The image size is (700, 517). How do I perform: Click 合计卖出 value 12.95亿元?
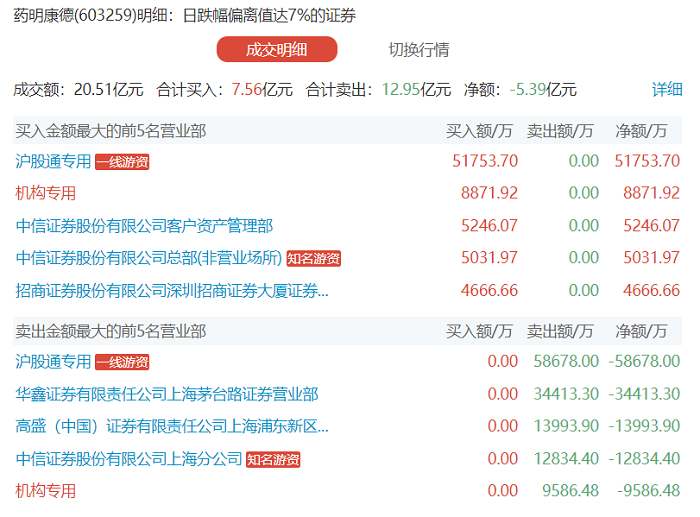tap(416, 89)
